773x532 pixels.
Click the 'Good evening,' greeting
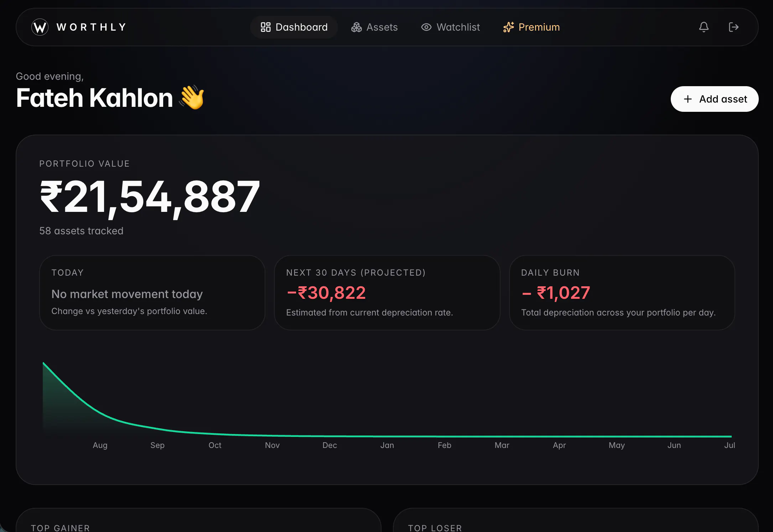click(x=50, y=76)
